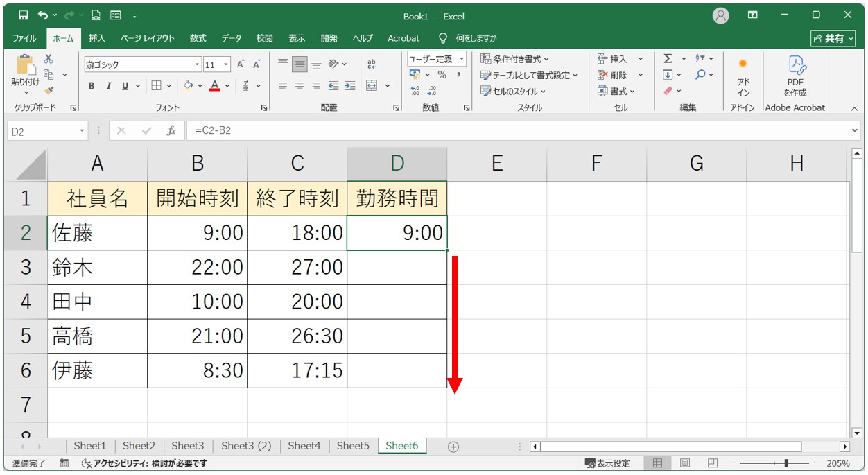Click the 共有 share button
This screenshot has width=868, height=475.
[833, 38]
